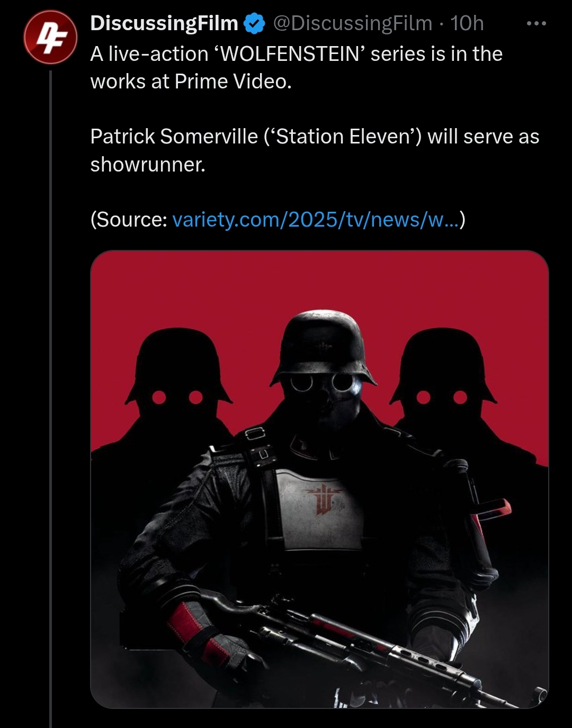The image size is (572, 728).
Task: Click the text 'works at Prime Video.'
Action: point(191,81)
